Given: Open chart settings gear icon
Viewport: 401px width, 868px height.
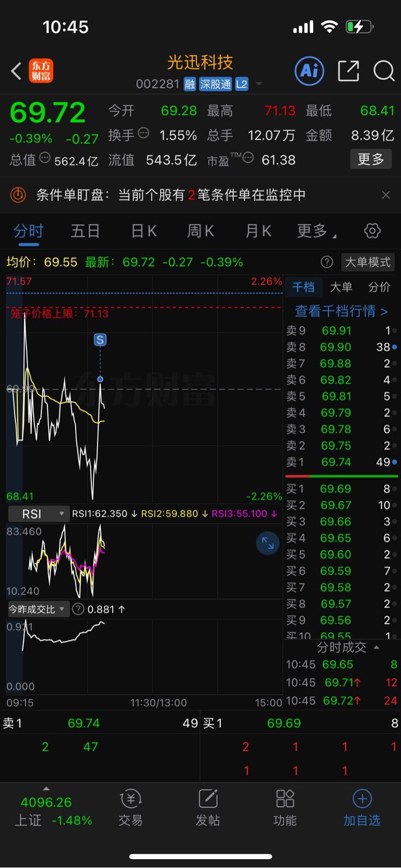Looking at the screenshot, I should tap(372, 231).
